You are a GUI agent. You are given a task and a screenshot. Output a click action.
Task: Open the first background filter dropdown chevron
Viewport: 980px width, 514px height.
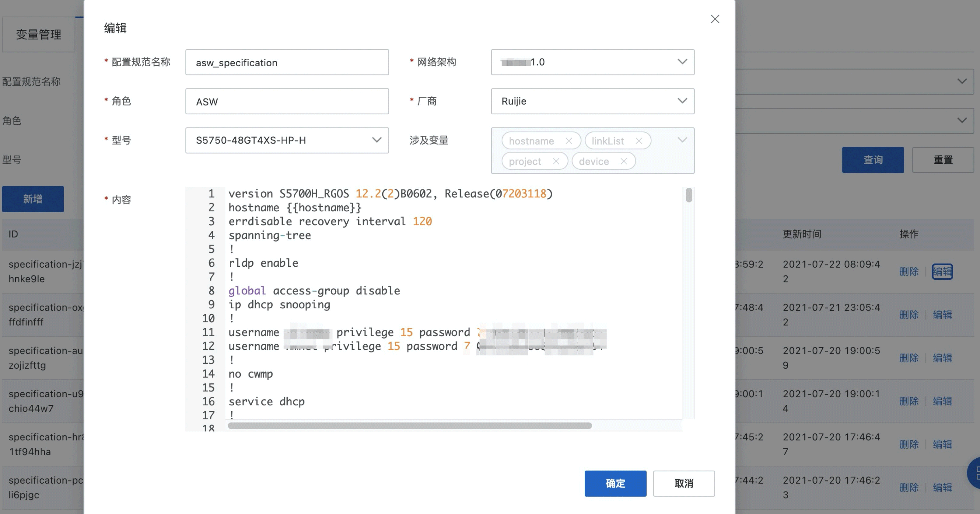click(962, 81)
